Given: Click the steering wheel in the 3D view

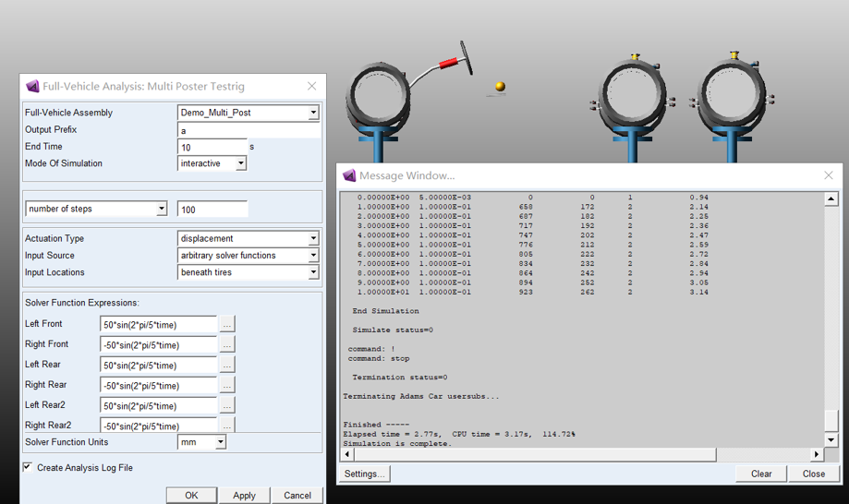Looking at the screenshot, I should pyautogui.click(x=467, y=57).
